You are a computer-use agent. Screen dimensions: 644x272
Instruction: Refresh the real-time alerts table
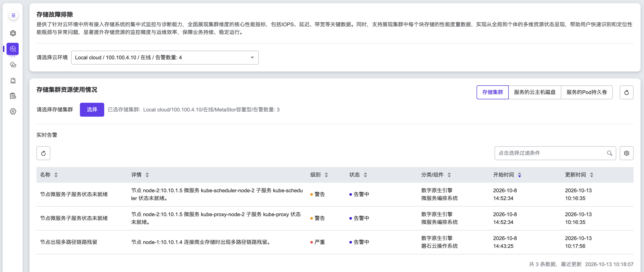point(43,153)
